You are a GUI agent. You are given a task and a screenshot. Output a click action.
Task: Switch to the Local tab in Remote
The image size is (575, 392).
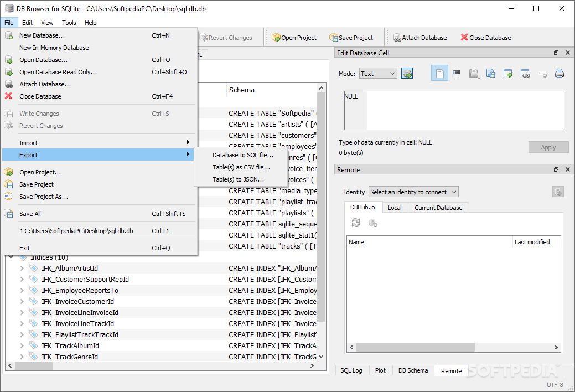coord(395,208)
